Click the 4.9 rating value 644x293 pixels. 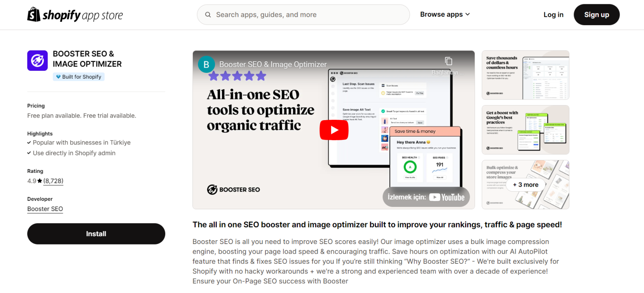coord(31,181)
